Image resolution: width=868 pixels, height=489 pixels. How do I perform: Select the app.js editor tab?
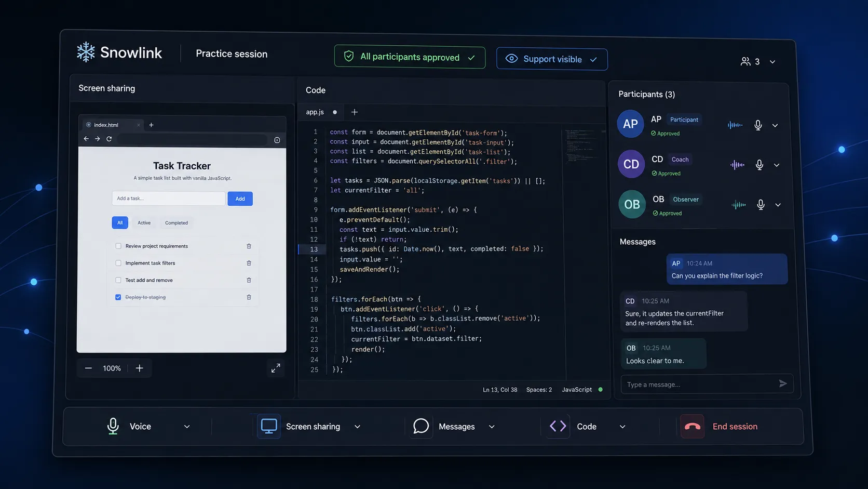pos(321,112)
